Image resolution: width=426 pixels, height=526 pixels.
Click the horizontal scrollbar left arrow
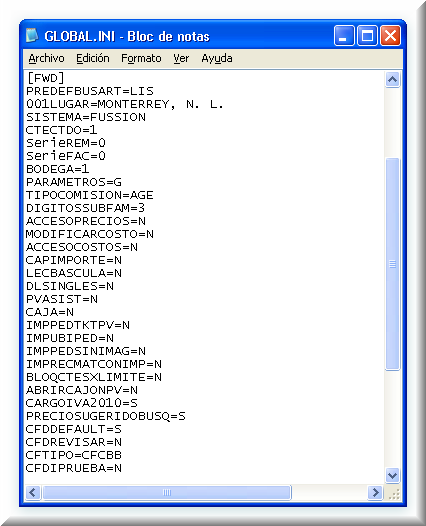[33, 492]
